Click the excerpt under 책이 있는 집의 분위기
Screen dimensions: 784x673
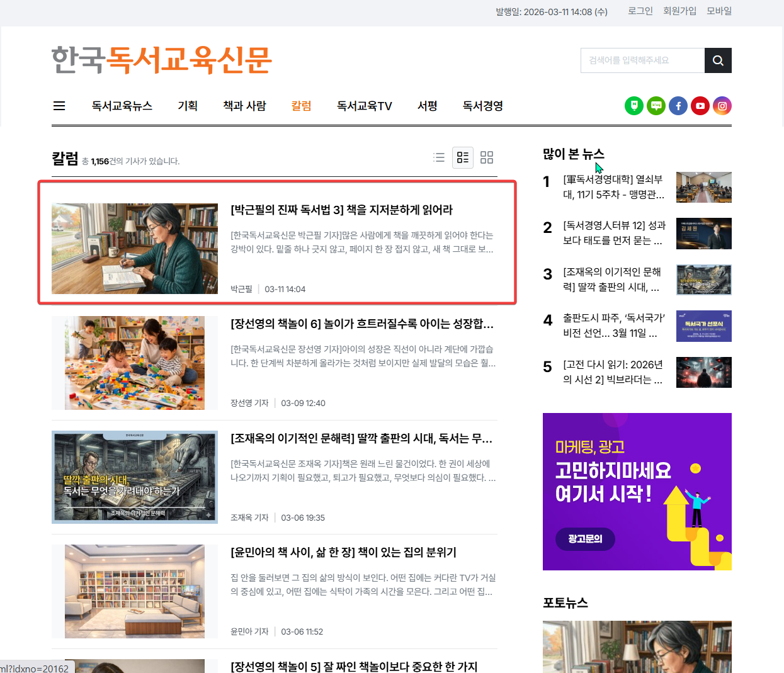(363, 585)
